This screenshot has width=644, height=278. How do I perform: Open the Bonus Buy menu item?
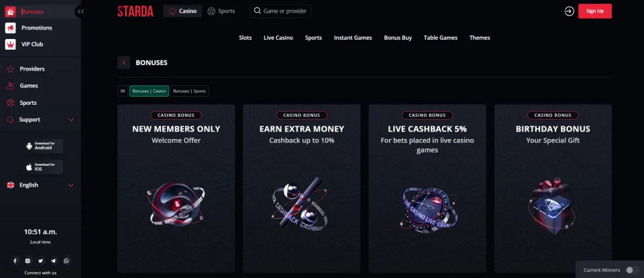(398, 38)
